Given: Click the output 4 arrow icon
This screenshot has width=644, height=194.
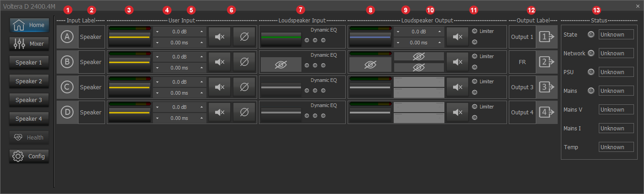Looking at the screenshot, I should click(x=547, y=112).
